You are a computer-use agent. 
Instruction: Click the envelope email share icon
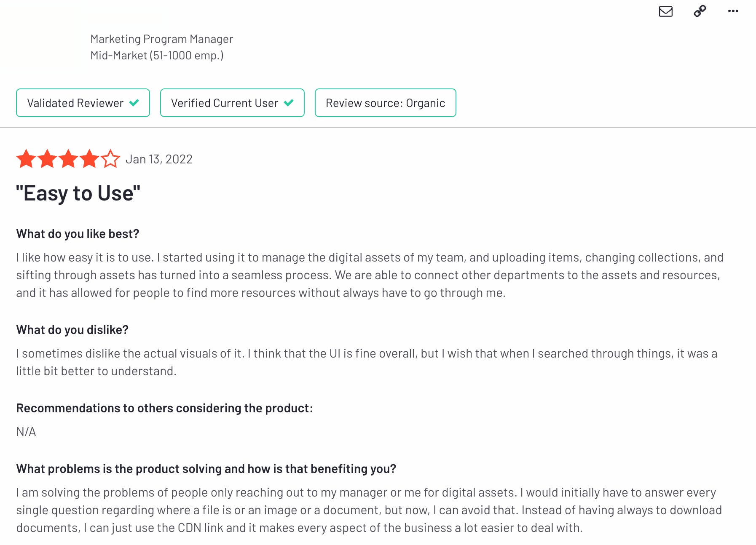(x=665, y=11)
